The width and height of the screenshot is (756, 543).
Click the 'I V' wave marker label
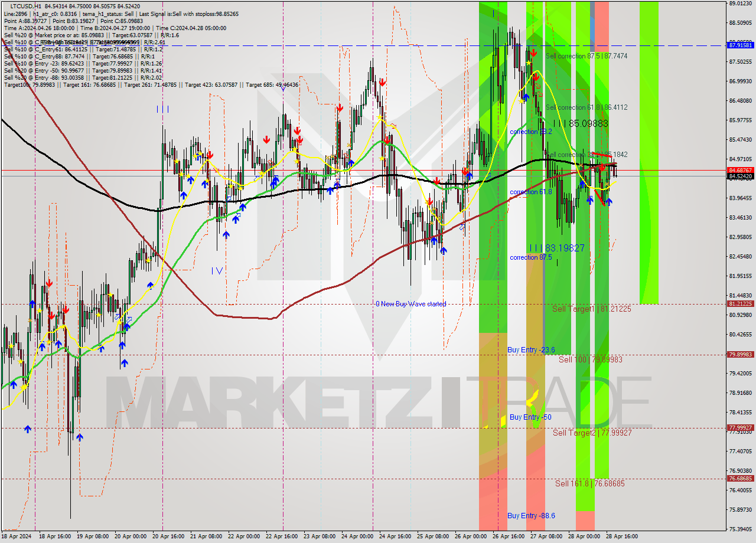click(x=217, y=271)
